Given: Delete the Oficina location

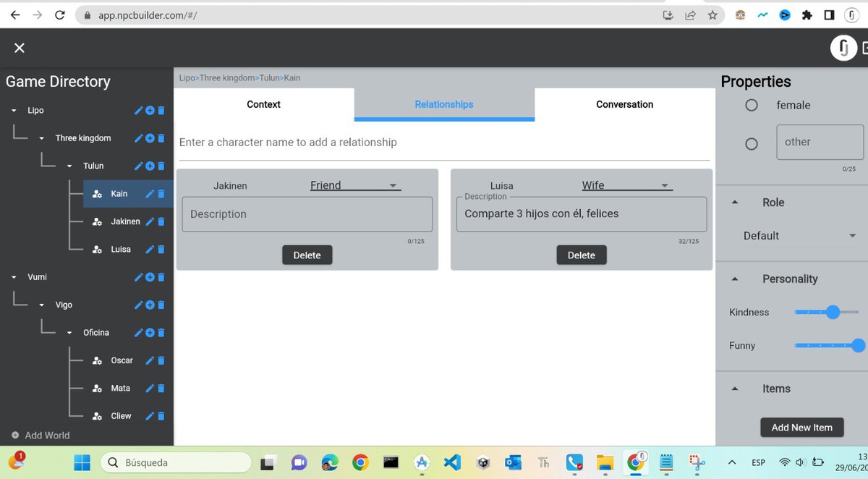Looking at the screenshot, I should pyautogui.click(x=161, y=333).
